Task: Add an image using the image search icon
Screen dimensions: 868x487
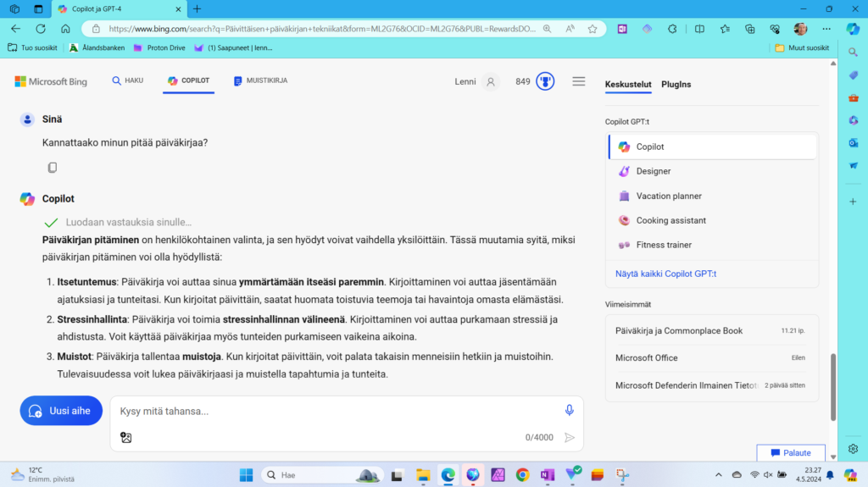Action: coord(126,437)
